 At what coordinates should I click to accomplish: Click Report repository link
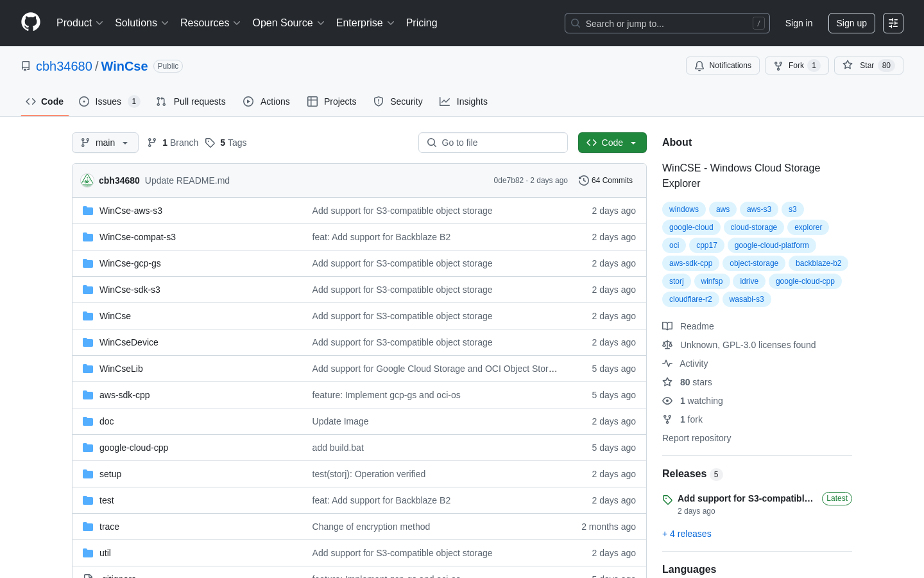point(696,438)
